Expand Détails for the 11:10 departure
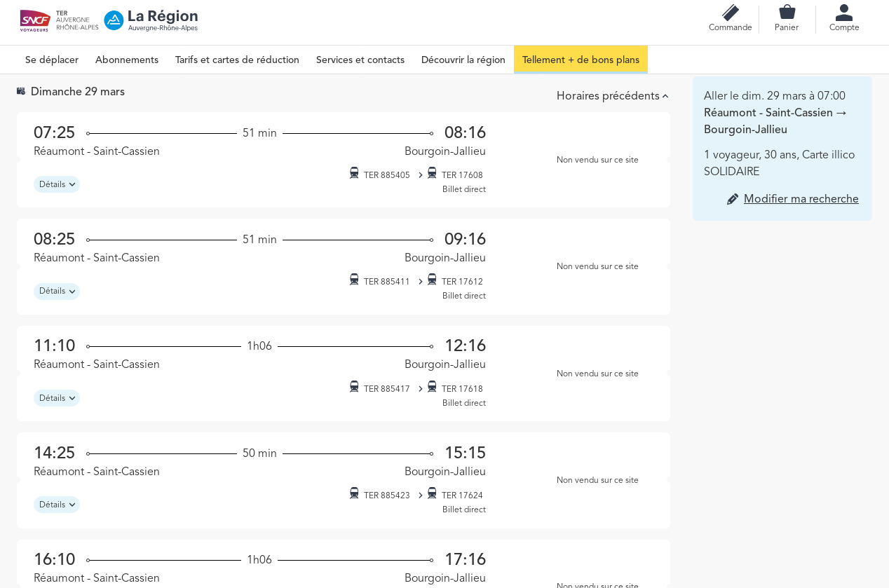The image size is (889, 588). point(57,398)
